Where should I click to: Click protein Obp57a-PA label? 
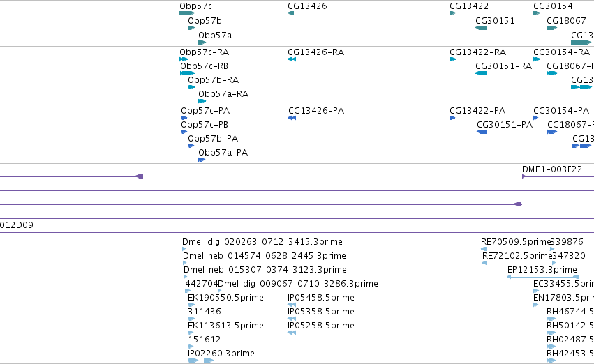[x=223, y=153]
